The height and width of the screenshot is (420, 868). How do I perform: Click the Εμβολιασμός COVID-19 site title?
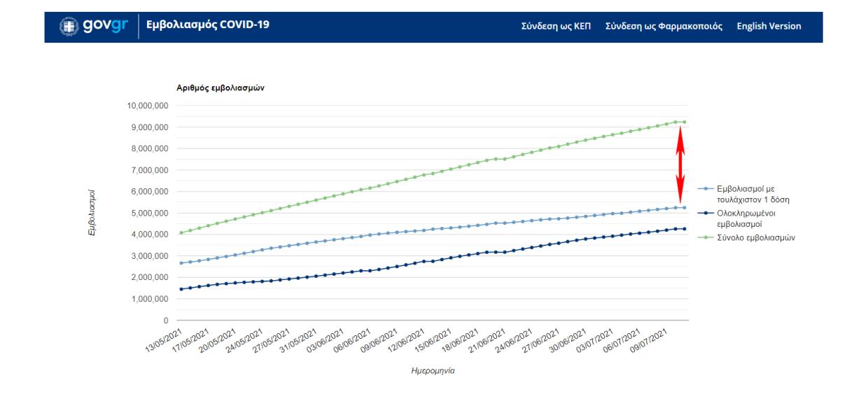pos(207,26)
